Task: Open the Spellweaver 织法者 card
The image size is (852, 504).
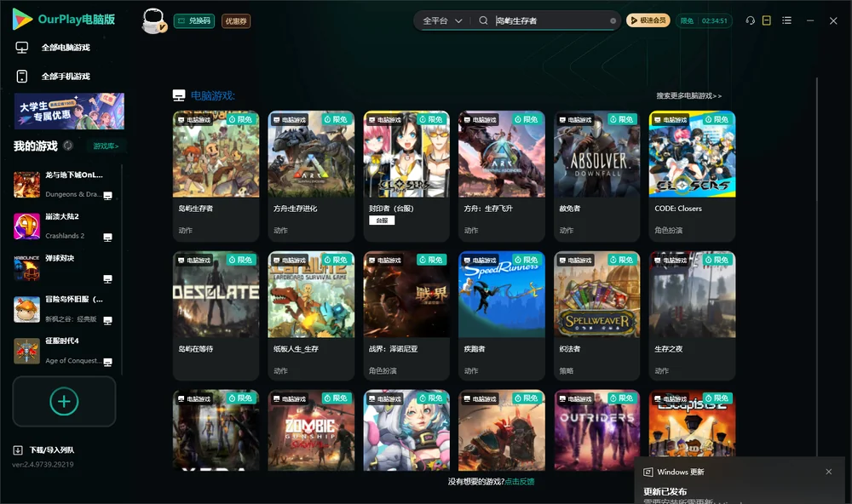Action: [596, 316]
